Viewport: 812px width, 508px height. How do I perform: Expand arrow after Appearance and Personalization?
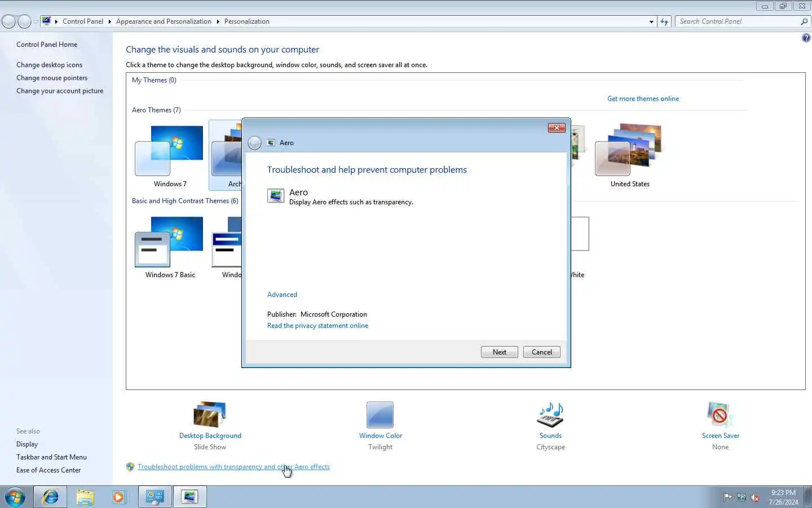point(218,21)
